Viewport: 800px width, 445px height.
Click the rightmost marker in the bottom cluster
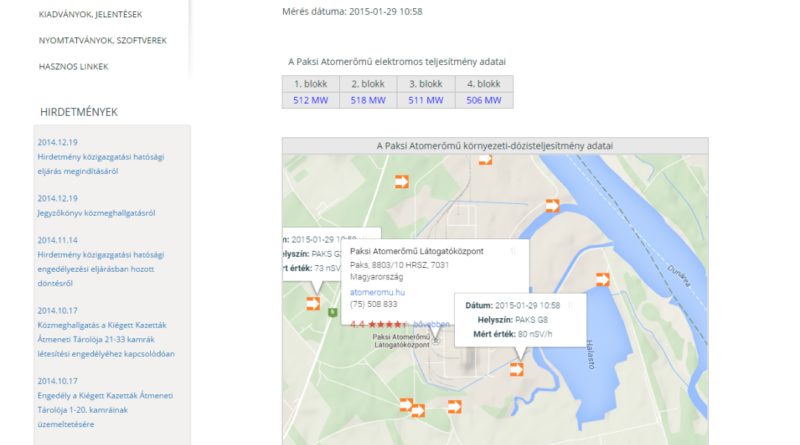tap(454, 406)
